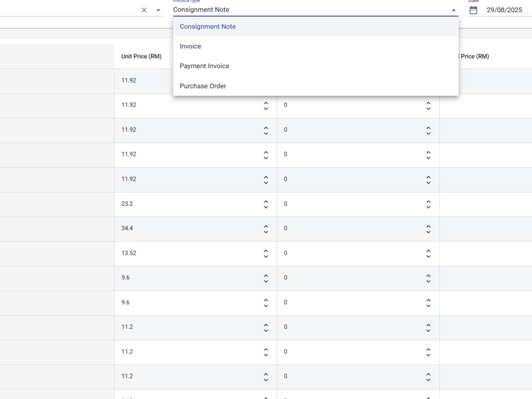Viewport: 532px width, 399px height.
Task: Decrease the unit price in the 13.52 row
Action: coord(266,256)
